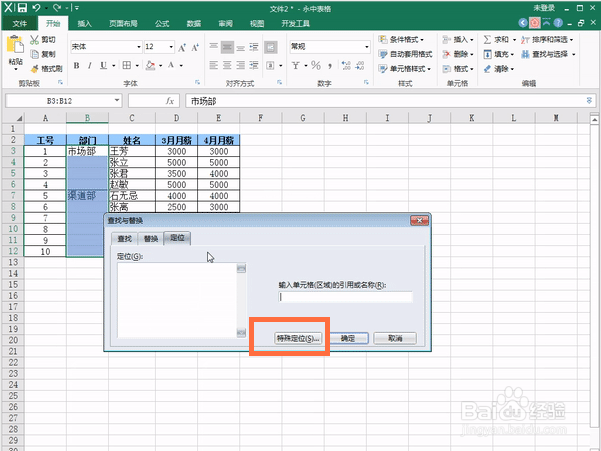Click the AutoFormat (自动套用格式) button

pyautogui.click(x=406, y=54)
